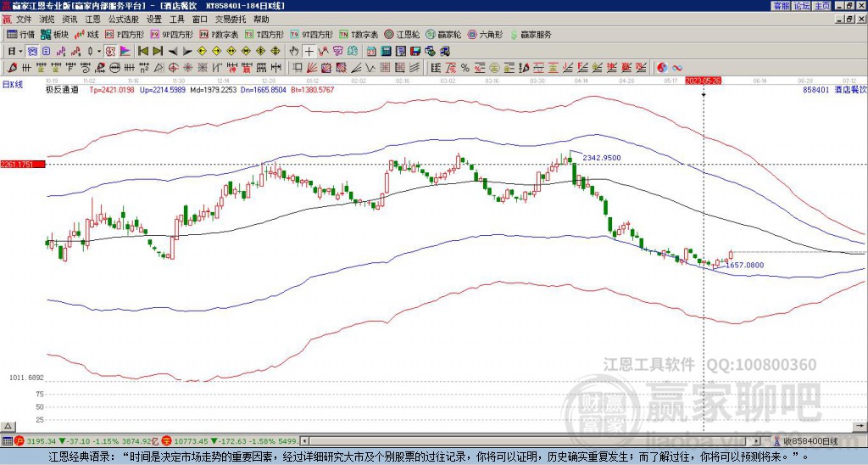Switch to the K线 candlestick chart

tap(87, 34)
